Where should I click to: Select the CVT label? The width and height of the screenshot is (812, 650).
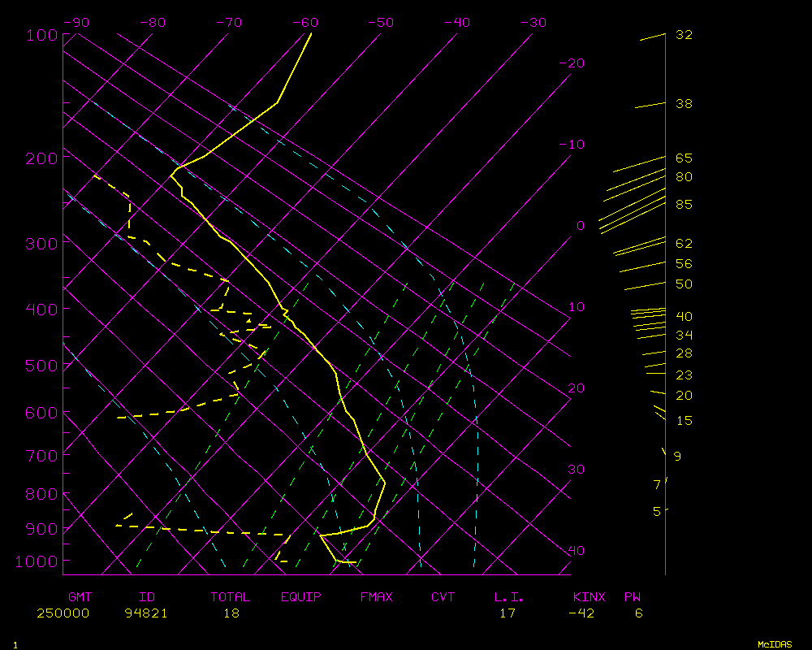[x=443, y=597]
